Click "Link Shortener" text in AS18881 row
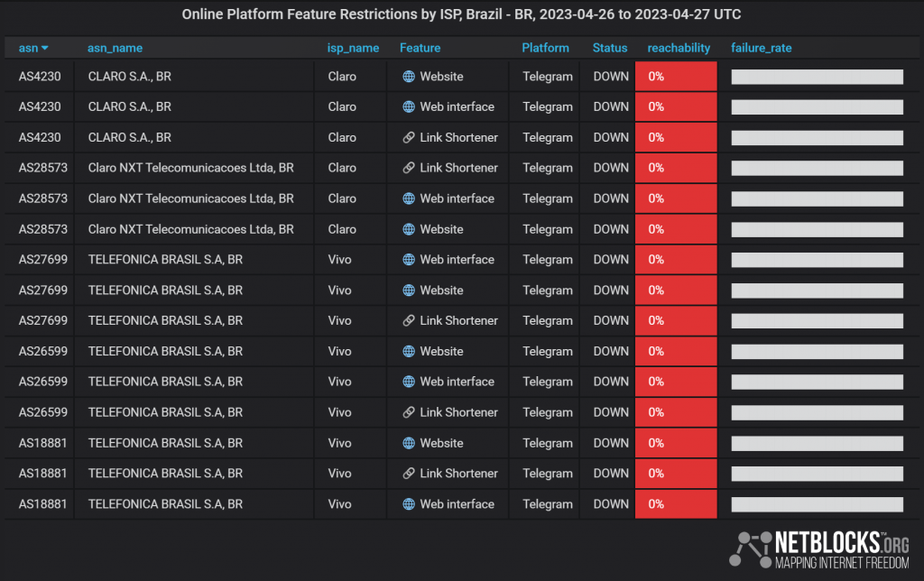Image resolution: width=924 pixels, height=581 pixels. coord(458,473)
